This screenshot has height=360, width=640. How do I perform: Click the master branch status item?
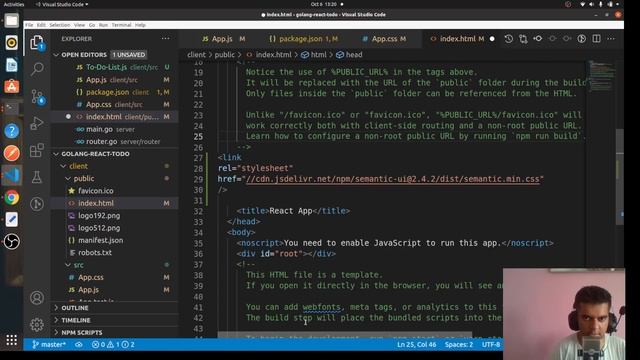(x=49, y=344)
